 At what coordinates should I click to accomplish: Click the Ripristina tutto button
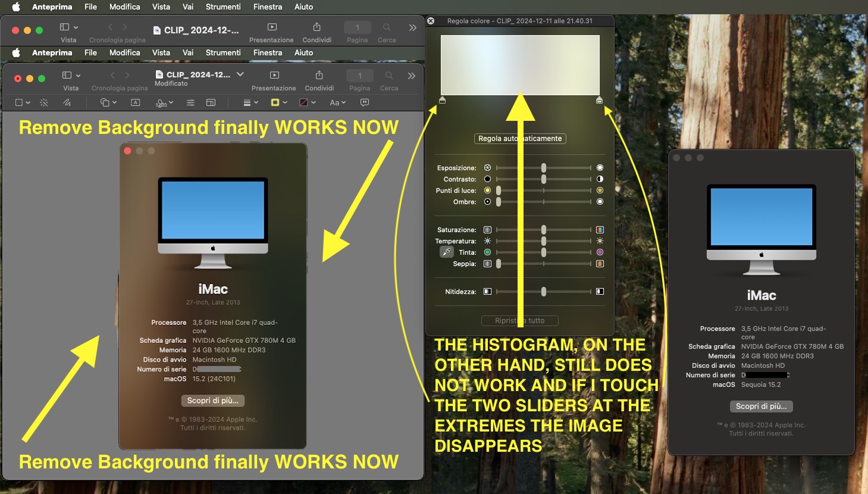[520, 321]
